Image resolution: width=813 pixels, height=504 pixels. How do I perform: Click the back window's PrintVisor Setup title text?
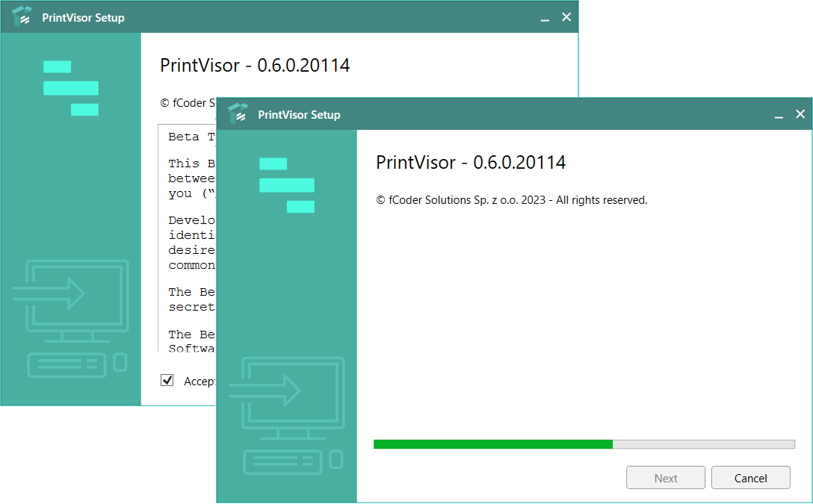pos(83,18)
